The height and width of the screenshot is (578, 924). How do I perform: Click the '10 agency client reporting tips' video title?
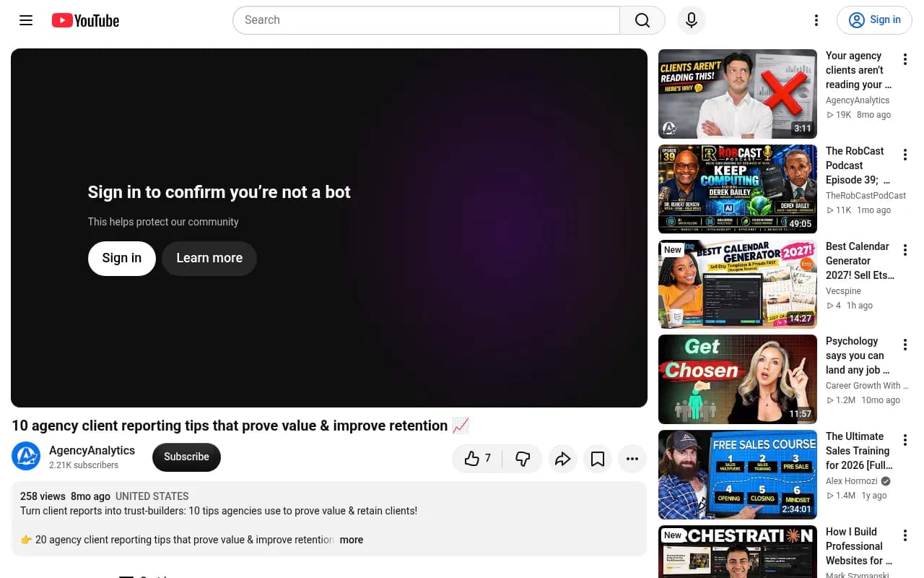(x=240, y=426)
